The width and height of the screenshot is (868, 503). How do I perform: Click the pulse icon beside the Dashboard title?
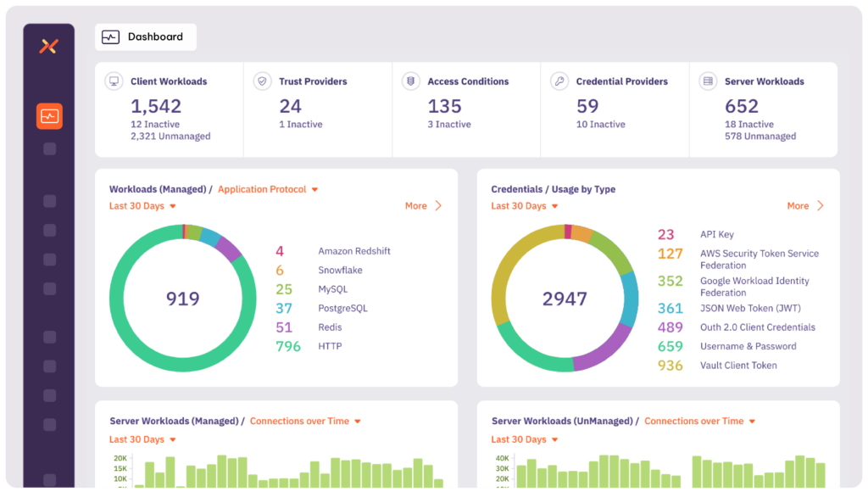tap(111, 36)
